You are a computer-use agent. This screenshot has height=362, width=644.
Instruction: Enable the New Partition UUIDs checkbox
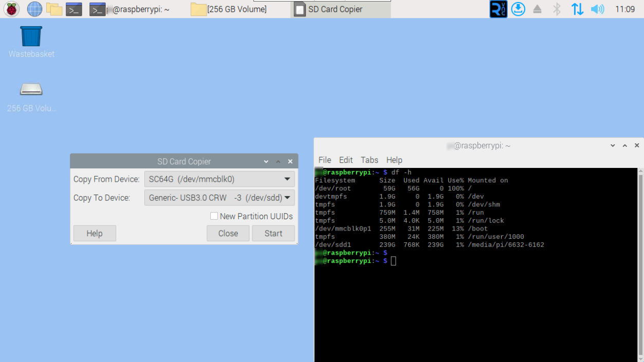tap(214, 216)
